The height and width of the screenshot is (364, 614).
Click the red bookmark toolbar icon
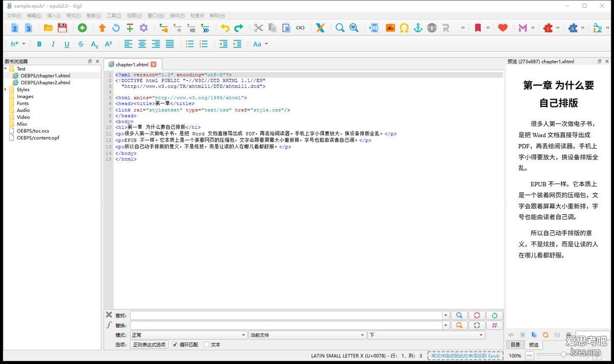pos(478,28)
